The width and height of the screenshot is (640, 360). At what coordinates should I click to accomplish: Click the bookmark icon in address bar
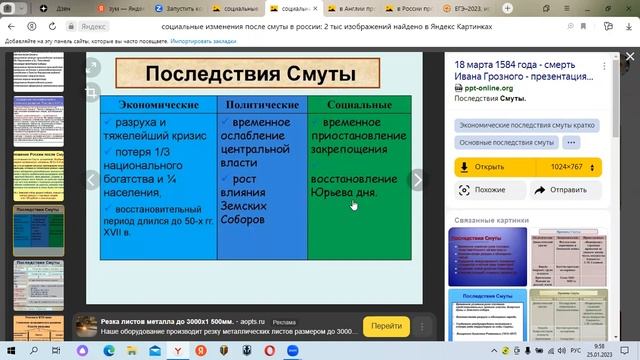coord(583,27)
